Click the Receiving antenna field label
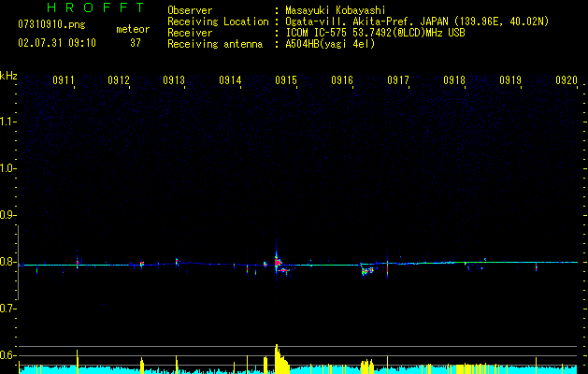Viewport: 588px width, 374px height. click(x=215, y=44)
